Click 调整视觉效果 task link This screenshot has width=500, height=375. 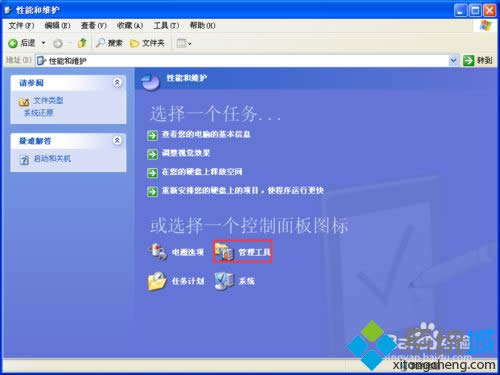pos(186,153)
